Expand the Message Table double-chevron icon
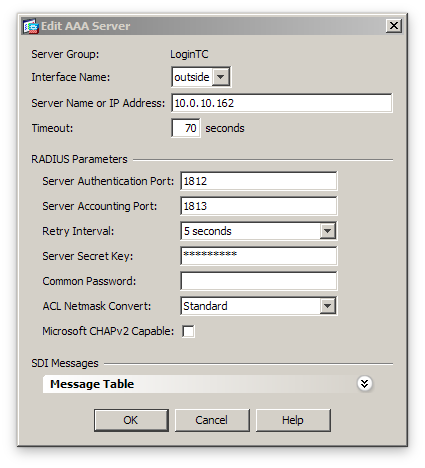 click(364, 384)
